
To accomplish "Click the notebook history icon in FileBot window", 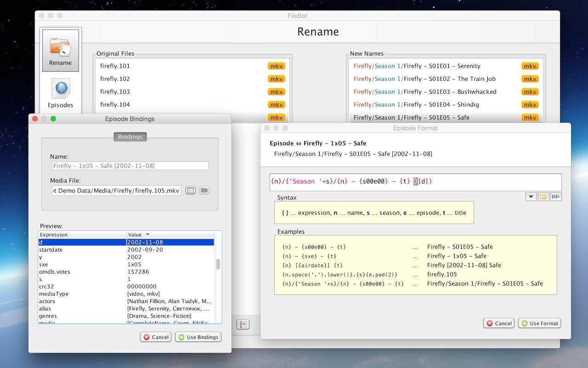I will point(243,324).
